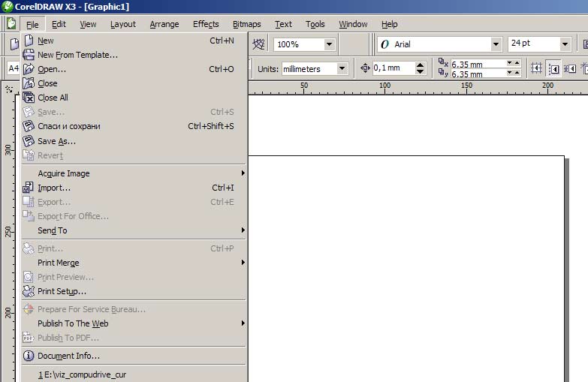Open the Layout menu
The image size is (588, 382).
pyautogui.click(x=122, y=24)
